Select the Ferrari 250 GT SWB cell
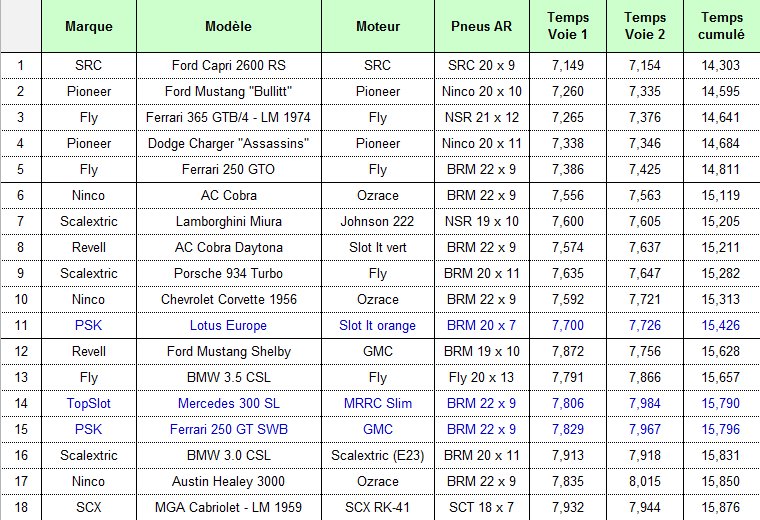 (x=228, y=429)
